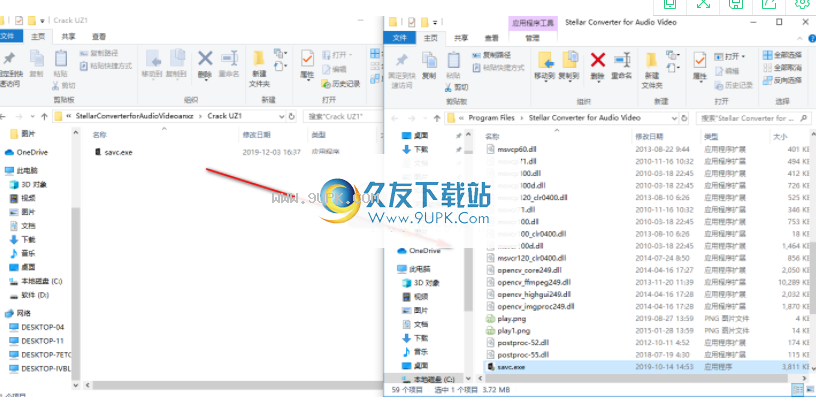Image resolution: width=816 pixels, height=402 pixels.
Task: Click properties icon in Stellar Converter quick access toolbar
Action: click(x=412, y=22)
